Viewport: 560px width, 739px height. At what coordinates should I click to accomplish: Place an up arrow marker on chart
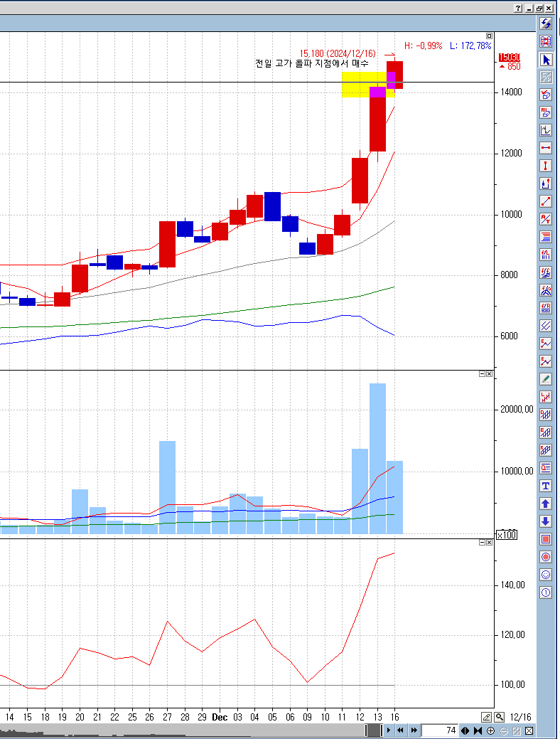[546, 504]
